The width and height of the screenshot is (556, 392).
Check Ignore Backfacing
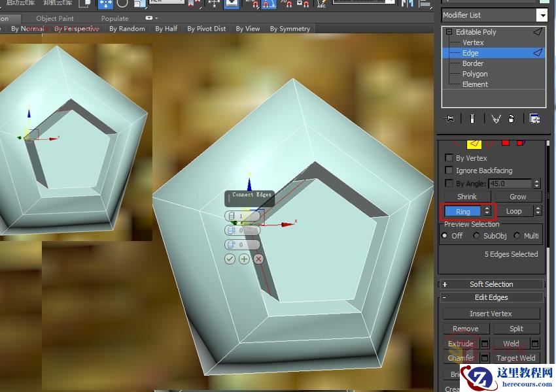point(449,170)
